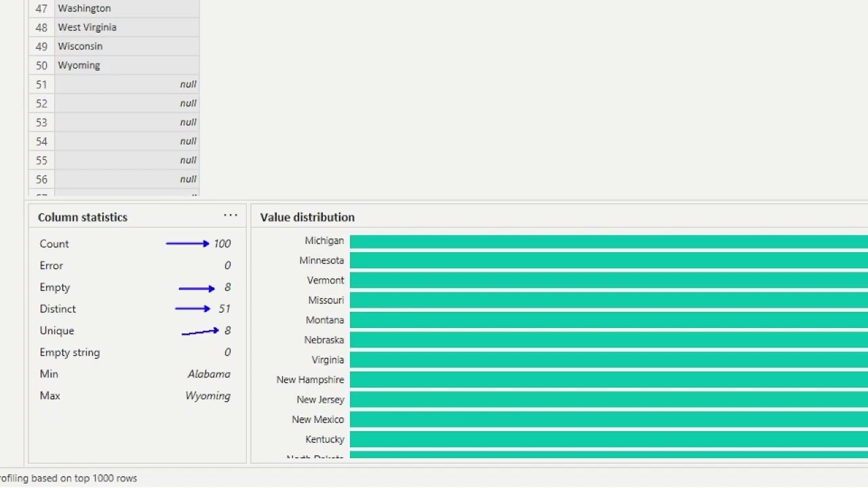Image resolution: width=868 pixels, height=488 pixels.
Task: Click the Value distribution panel title
Action: 307,217
